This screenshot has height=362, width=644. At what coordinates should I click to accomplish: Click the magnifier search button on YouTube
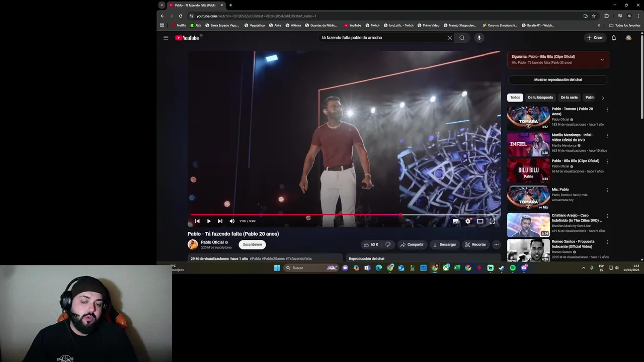point(462,38)
